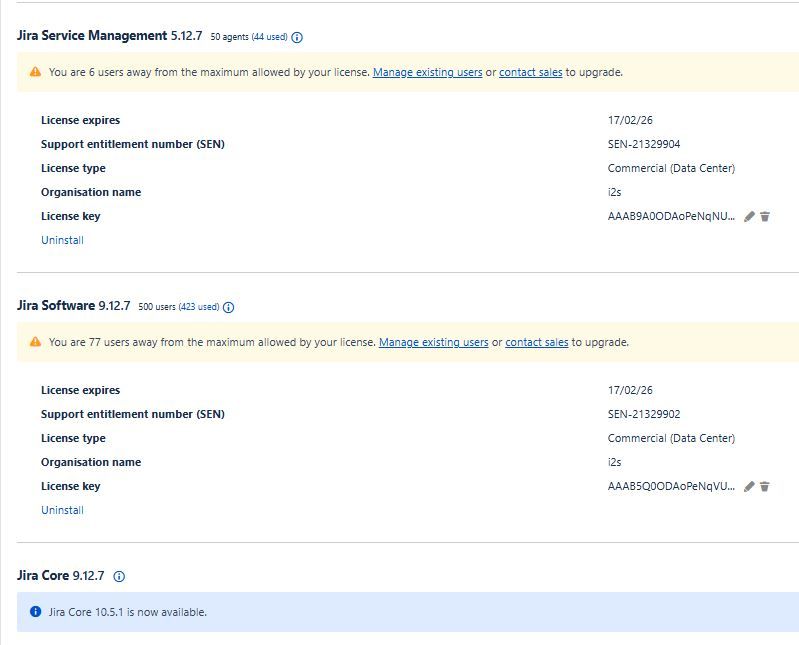This screenshot has height=645, width=799.
Task: Click Jira Software 9.12.7 heading
Action: pyautogui.click(x=73, y=306)
